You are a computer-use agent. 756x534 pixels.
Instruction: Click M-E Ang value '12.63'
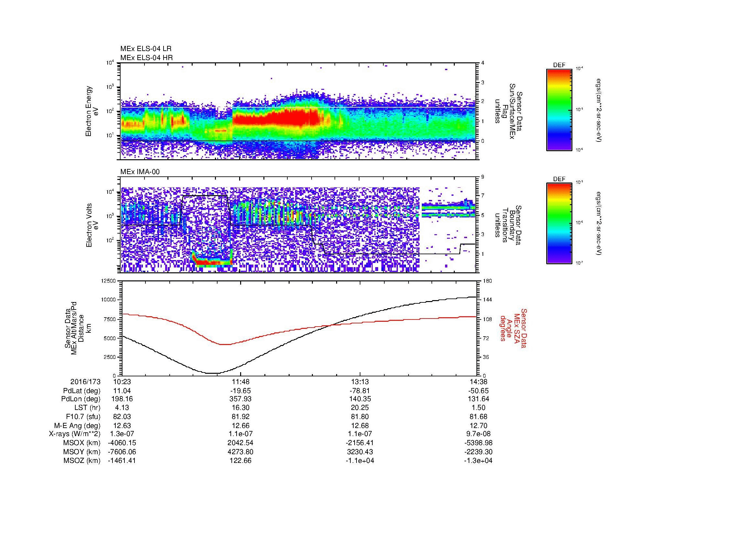point(122,425)
